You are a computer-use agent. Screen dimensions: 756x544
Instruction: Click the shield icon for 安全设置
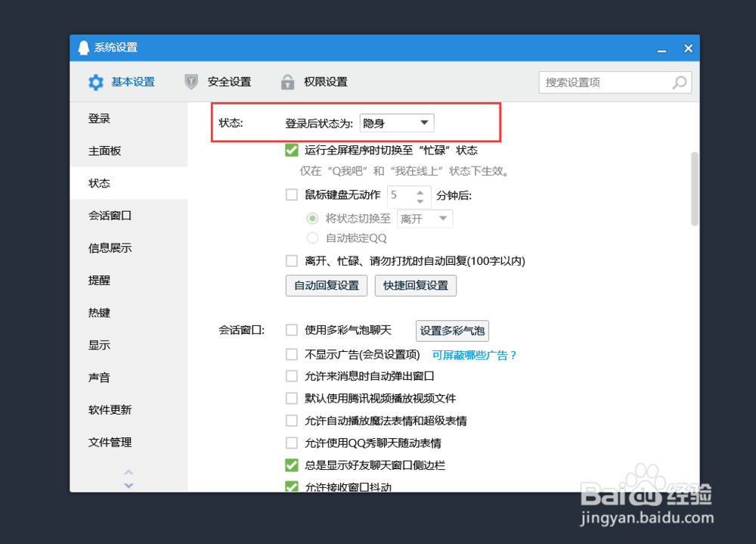pyautogui.click(x=191, y=82)
